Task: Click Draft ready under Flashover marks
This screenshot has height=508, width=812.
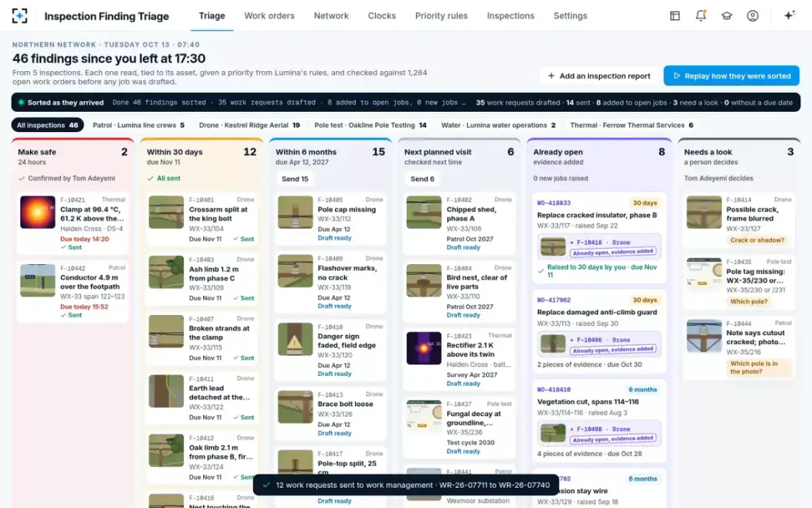Action: point(335,306)
